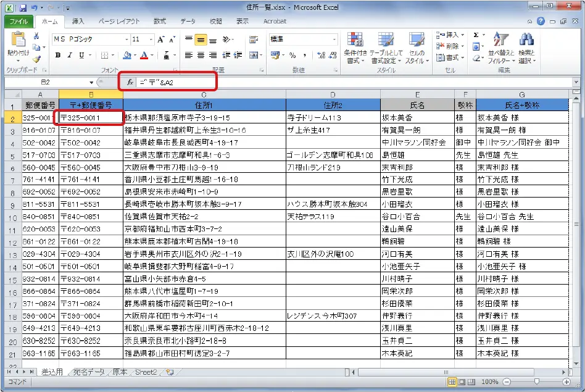Click the Insert Function fx button
Image resolution: width=585 pixels, height=392 pixels.
[x=130, y=82]
